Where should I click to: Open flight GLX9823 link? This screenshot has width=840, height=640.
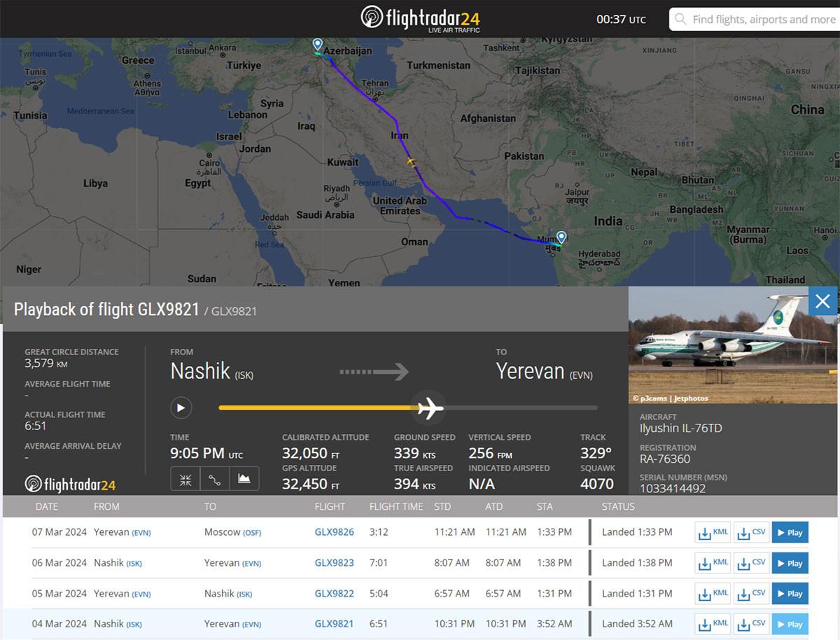point(334,562)
